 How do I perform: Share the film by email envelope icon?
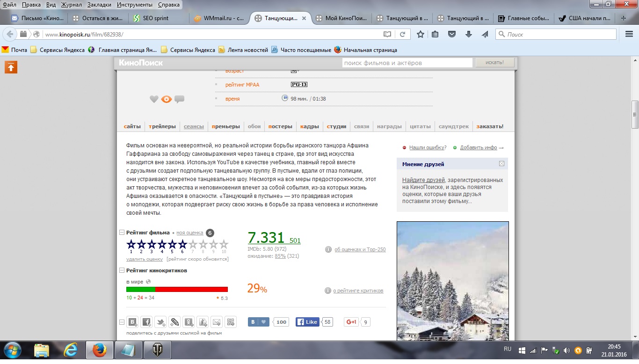217,322
